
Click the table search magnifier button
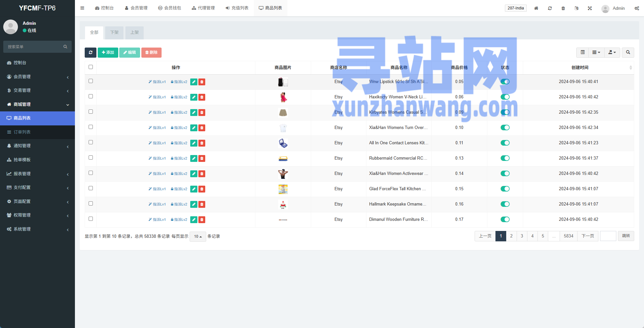click(x=628, y=52)
